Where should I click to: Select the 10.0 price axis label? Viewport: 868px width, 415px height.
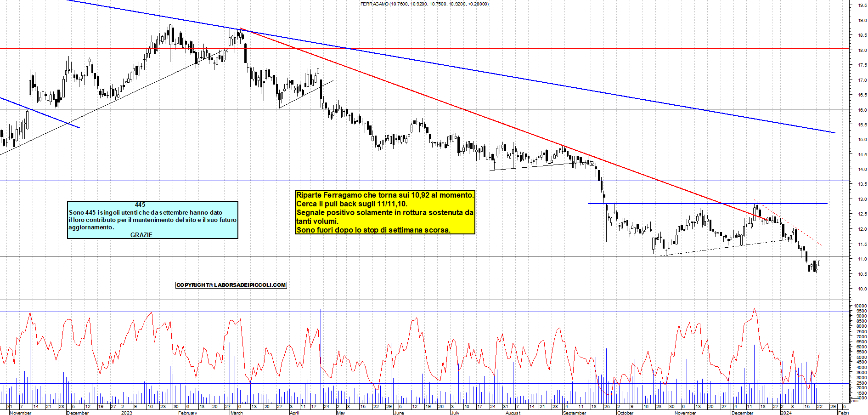(862, 289)
